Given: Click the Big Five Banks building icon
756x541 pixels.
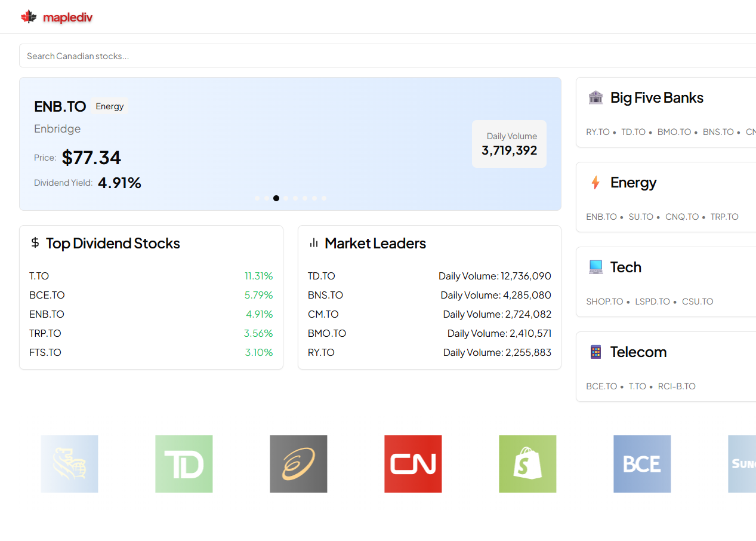Looking at the screenshot, I should [595, 97].
